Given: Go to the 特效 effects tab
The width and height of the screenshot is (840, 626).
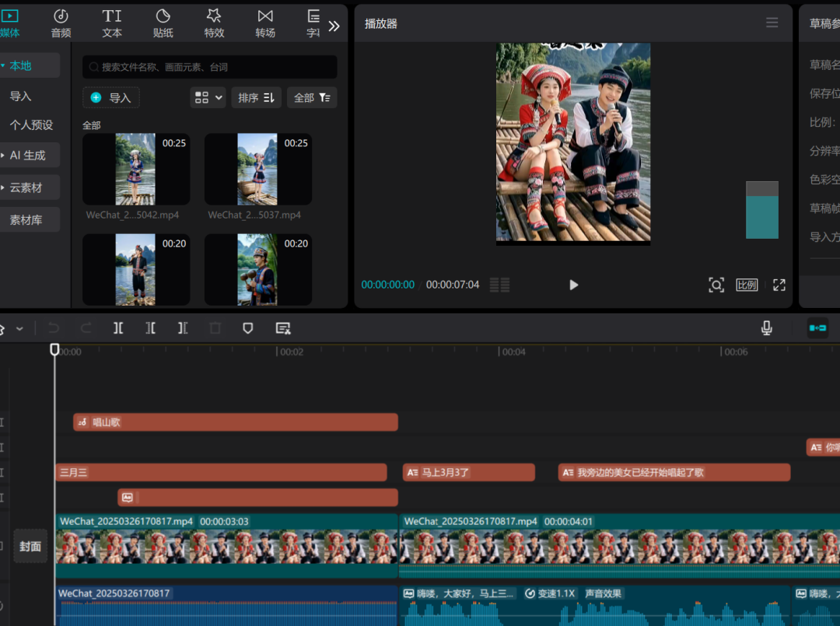Looking at the screenshot, I should pos(214,23).
